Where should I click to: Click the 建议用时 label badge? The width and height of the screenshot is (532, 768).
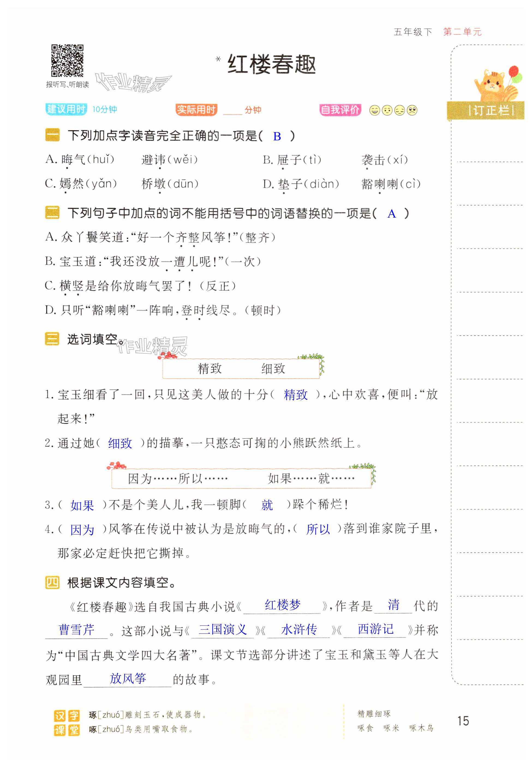click(x=66, y=109)
